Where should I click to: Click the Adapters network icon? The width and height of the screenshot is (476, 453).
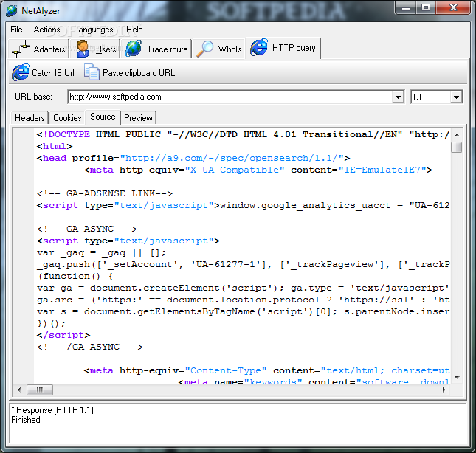(x=21, y=49)
